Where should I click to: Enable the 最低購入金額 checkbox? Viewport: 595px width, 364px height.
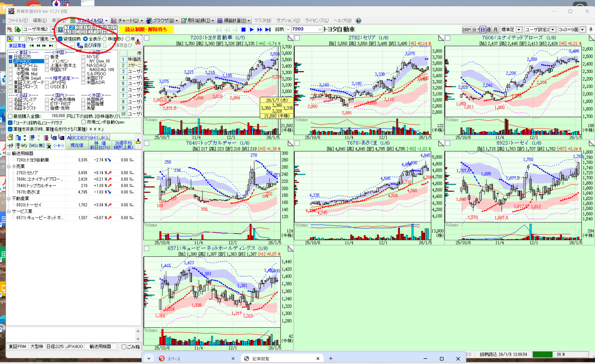click(x=10, y=116)
